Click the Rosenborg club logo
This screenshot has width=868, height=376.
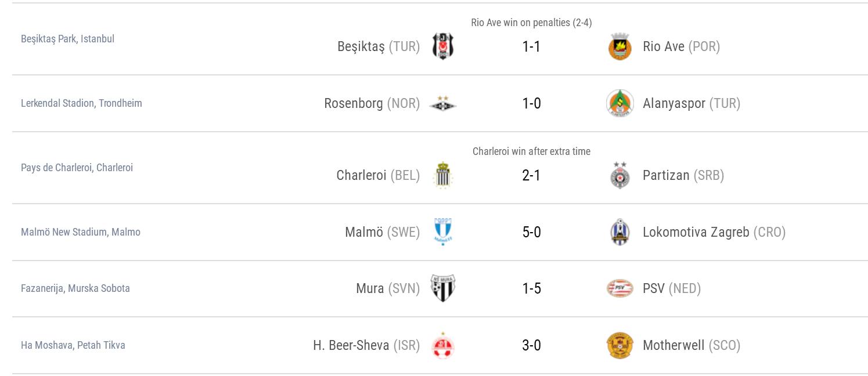click(443, 104)
